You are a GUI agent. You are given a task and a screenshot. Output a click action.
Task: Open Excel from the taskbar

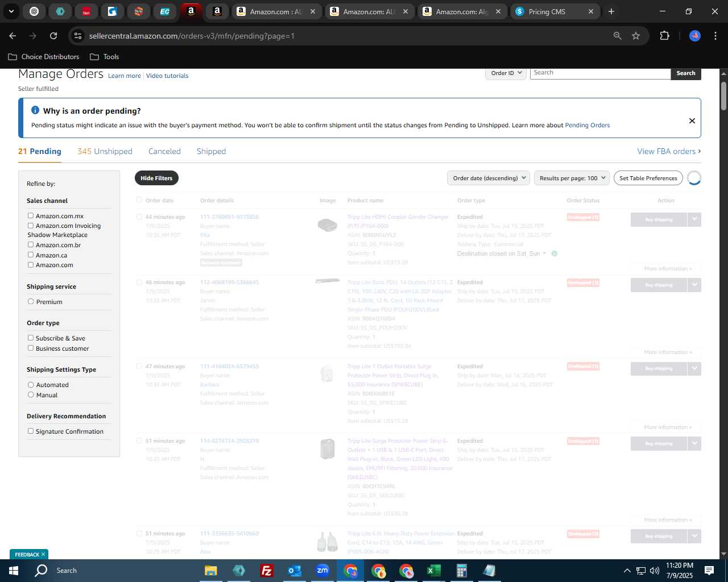[x=433, y=571]
